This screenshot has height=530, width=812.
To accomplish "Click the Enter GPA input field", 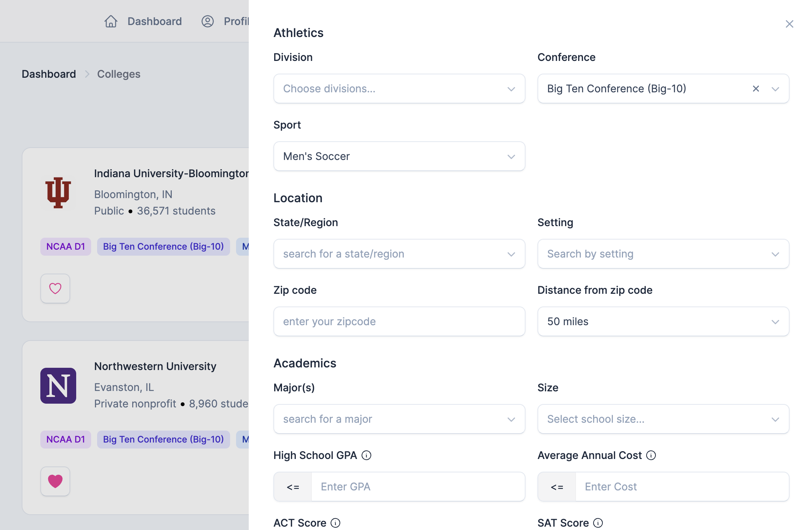I will point(418,487).
